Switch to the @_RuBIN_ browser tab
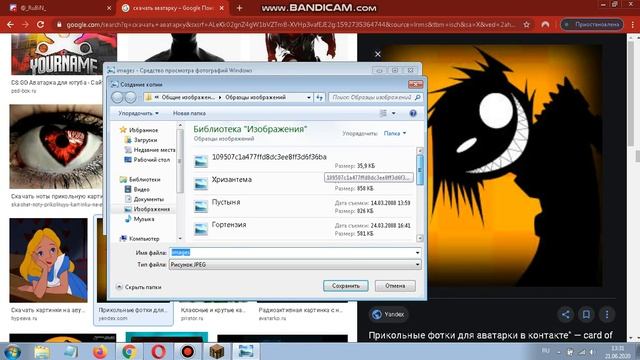Image resolution: width=640 pixels, height=360 pixels. [x=61, y=8]
